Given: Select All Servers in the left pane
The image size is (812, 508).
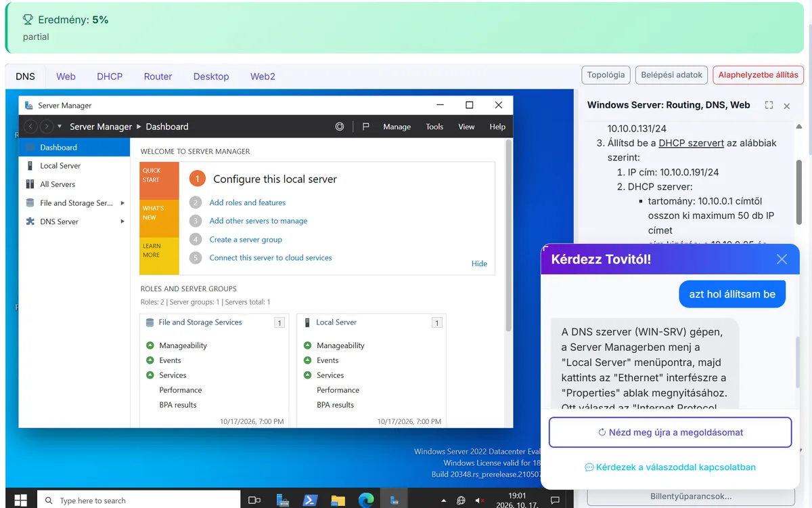Looking at the screenshot, I should 74,184.
